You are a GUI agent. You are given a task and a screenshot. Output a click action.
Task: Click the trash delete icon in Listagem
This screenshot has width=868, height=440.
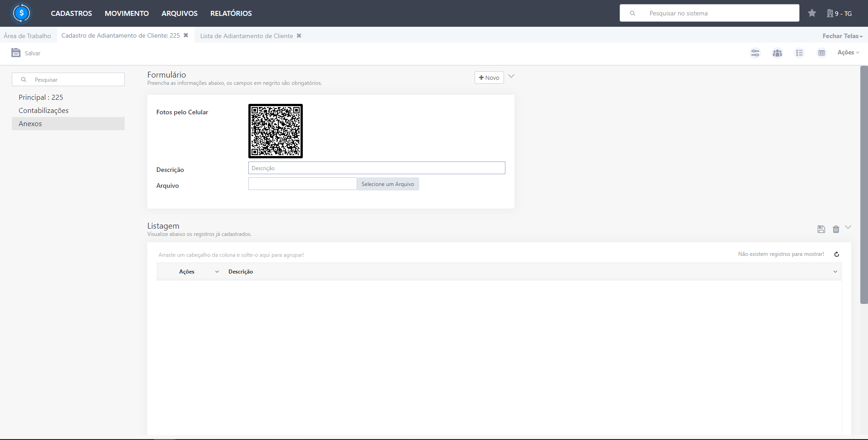836,229
